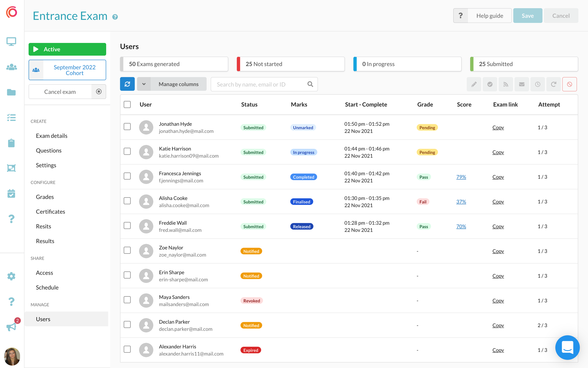Tick the select-all users checkbox

pos(127,104)
